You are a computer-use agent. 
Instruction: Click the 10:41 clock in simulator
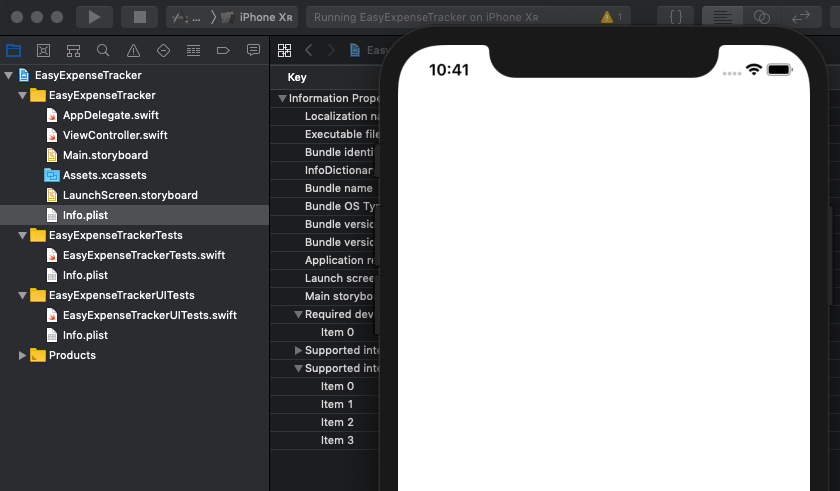click(449, 70)
